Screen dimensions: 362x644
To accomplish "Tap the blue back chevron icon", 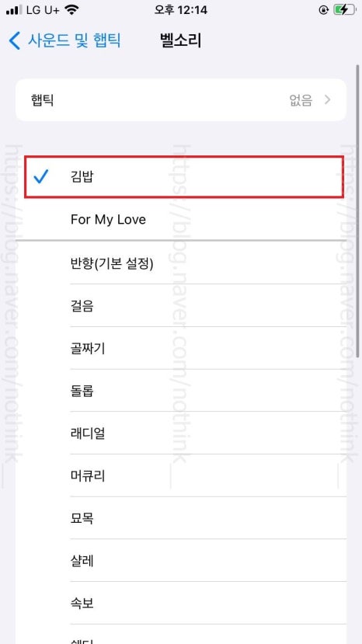I will pos(15,40).
